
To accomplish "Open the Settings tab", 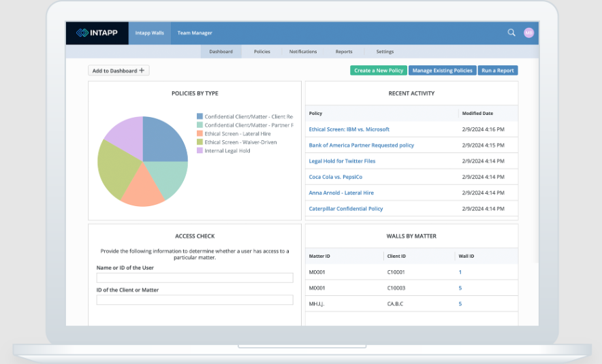I will [x=385, y=52].
